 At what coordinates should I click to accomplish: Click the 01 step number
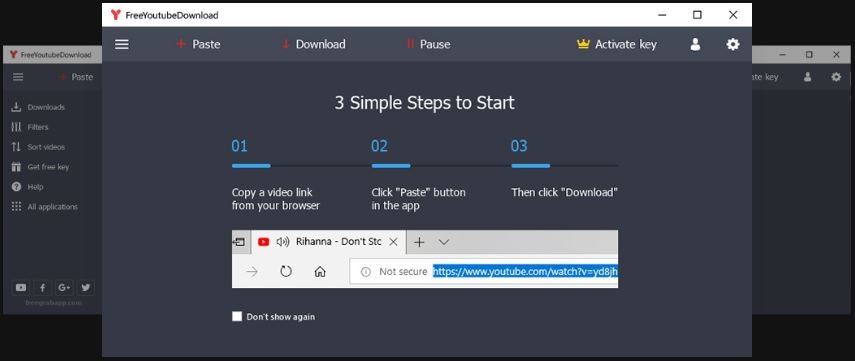click(x=239, y=146)
